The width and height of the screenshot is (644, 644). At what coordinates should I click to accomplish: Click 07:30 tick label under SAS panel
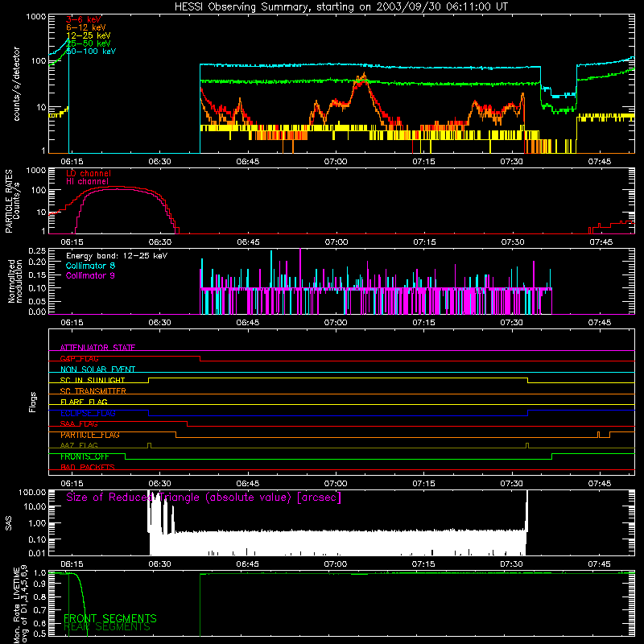(x=511, y=564)
